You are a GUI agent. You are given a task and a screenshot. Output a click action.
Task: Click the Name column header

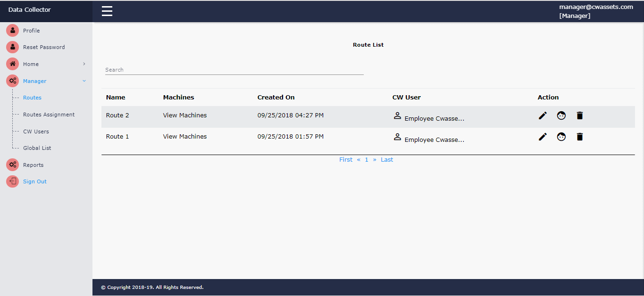click(x=116, y=97)
